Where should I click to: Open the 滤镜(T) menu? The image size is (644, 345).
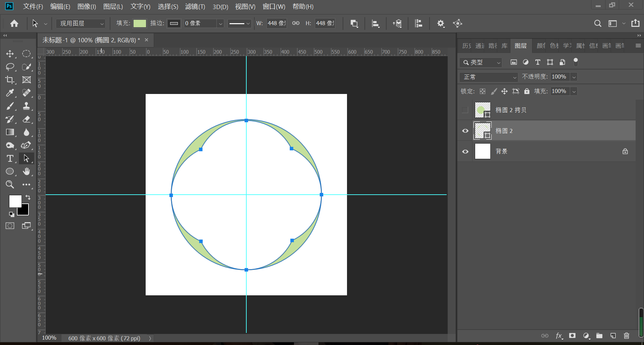(195, 7)
